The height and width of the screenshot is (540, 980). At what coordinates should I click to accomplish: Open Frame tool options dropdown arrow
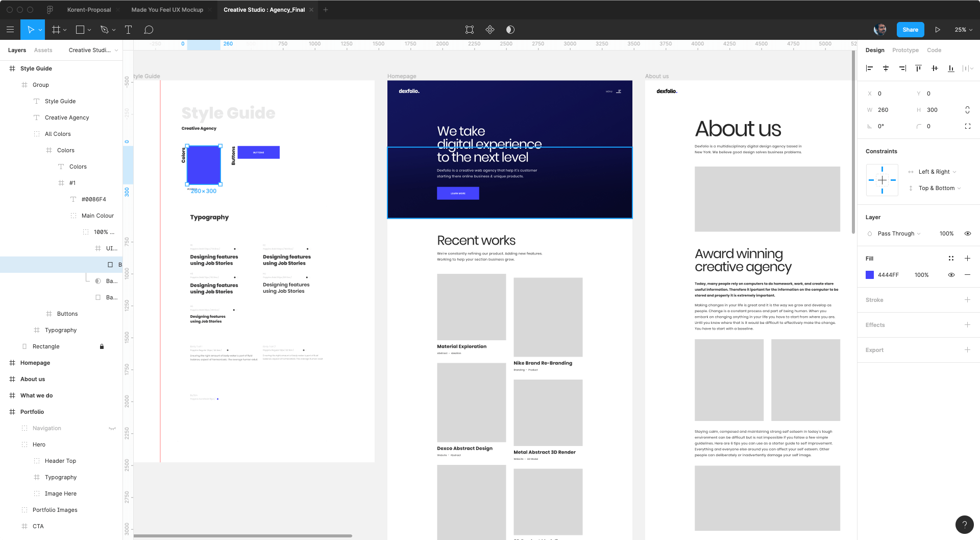coord(65,30)
